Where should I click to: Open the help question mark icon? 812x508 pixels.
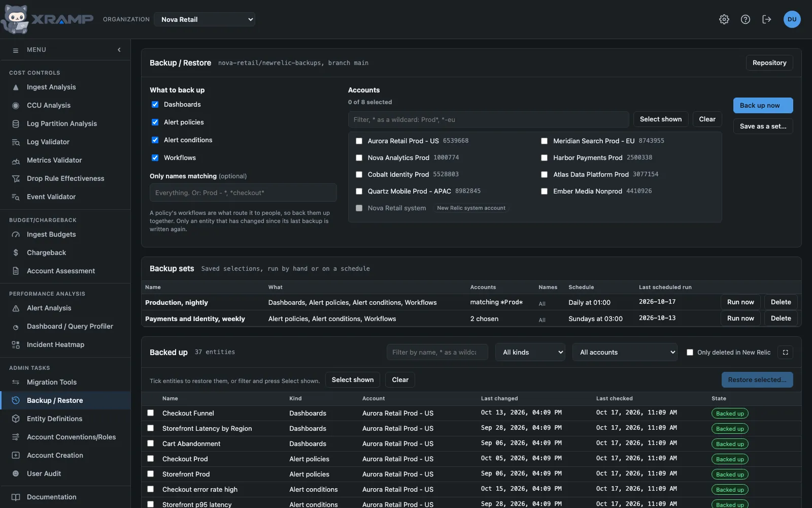[x=746, y=19]
